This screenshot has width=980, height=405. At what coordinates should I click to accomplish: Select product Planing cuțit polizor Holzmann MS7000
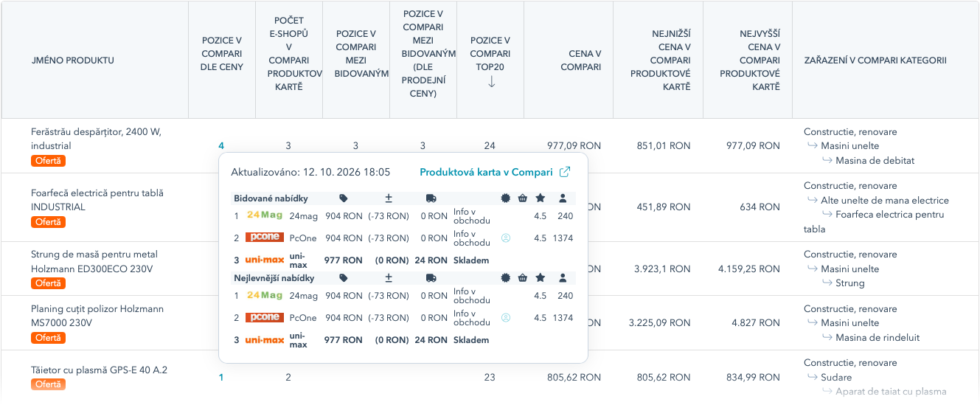point(97,316)
